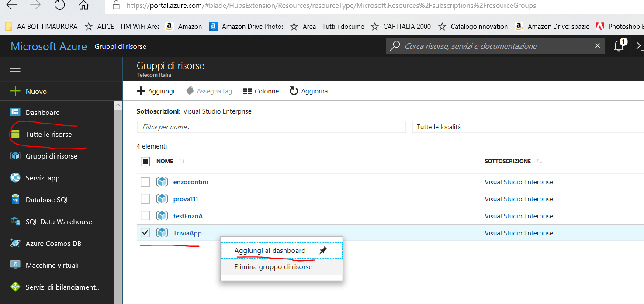Screen dimensions: 644x304
Task: Toggle the select-all checkbox in header
Action: click(145, 161)
